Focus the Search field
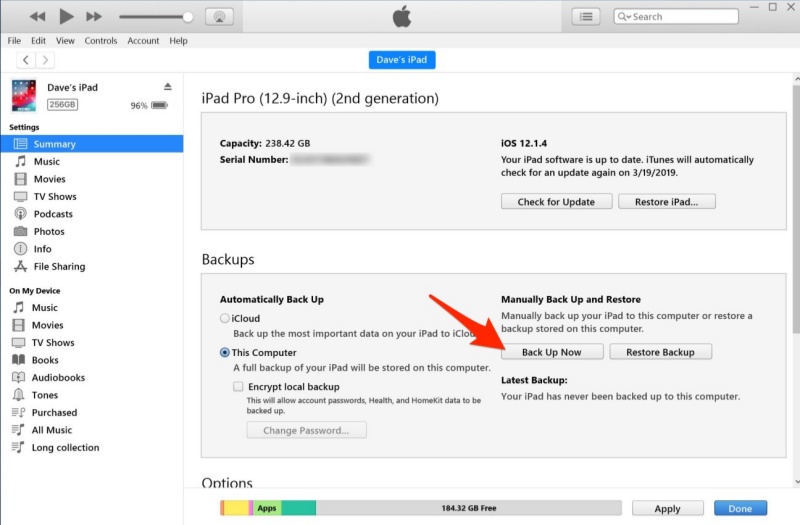The width and height of the screenshot is (800, 525). pyautogui.click(x=676, y=17)
